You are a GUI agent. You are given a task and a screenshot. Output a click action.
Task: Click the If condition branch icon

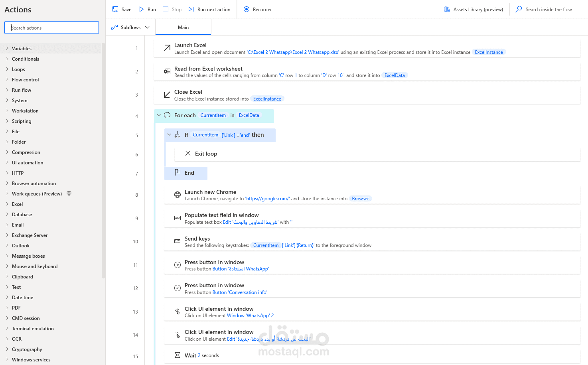click(x=178, y=135)
